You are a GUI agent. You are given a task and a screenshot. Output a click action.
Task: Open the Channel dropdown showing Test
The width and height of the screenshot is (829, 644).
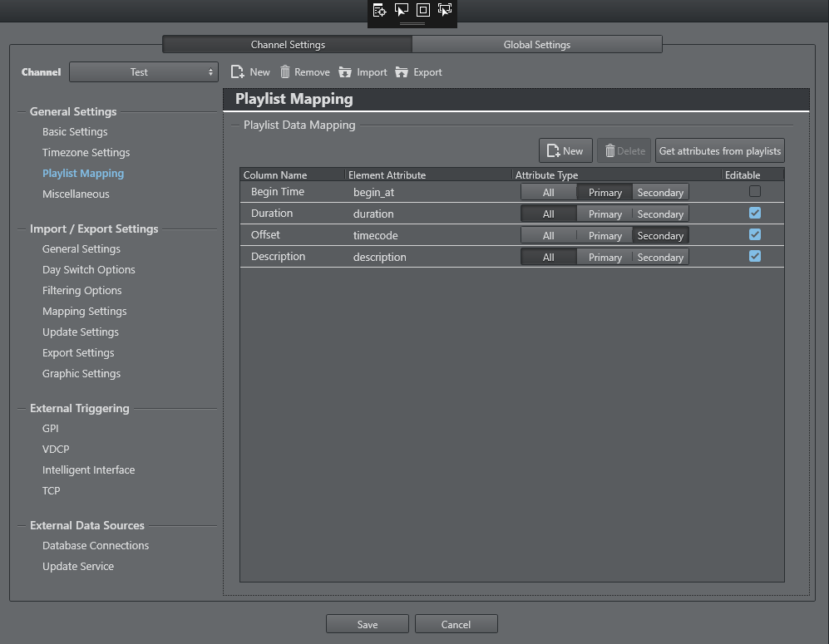(144, 72)
